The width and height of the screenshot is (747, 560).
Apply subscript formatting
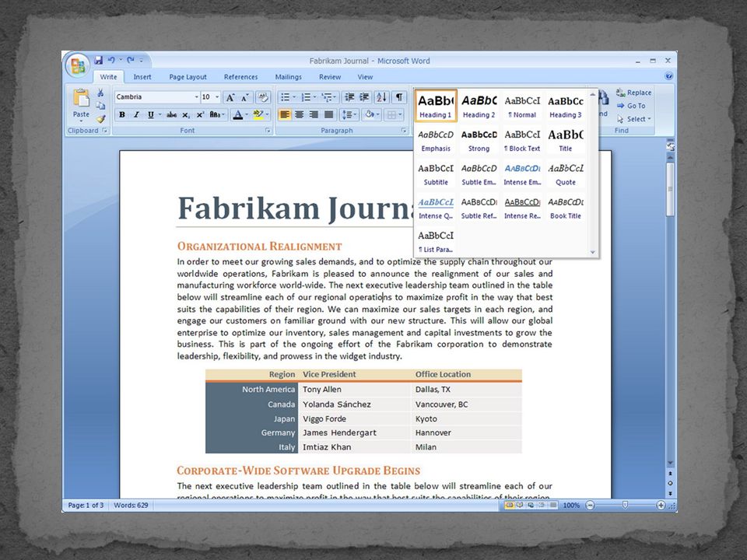[186, 115]
